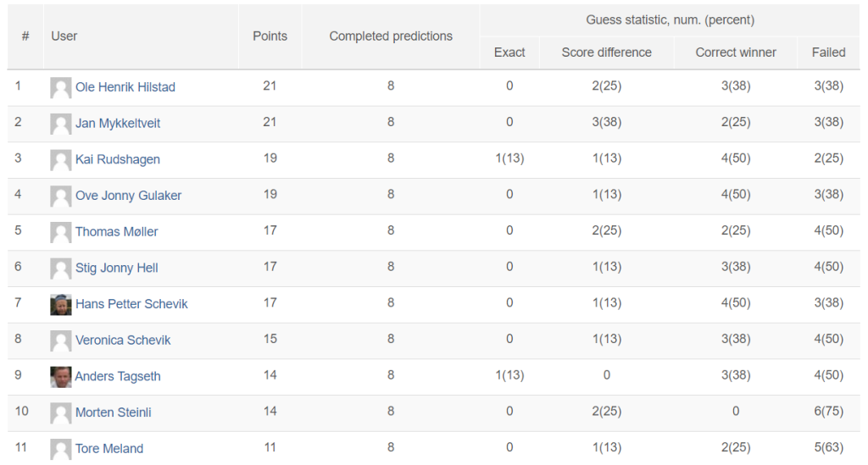
Task: Click Ole Henrik Hilstad's avatar icon
Action: coord(61,87)
